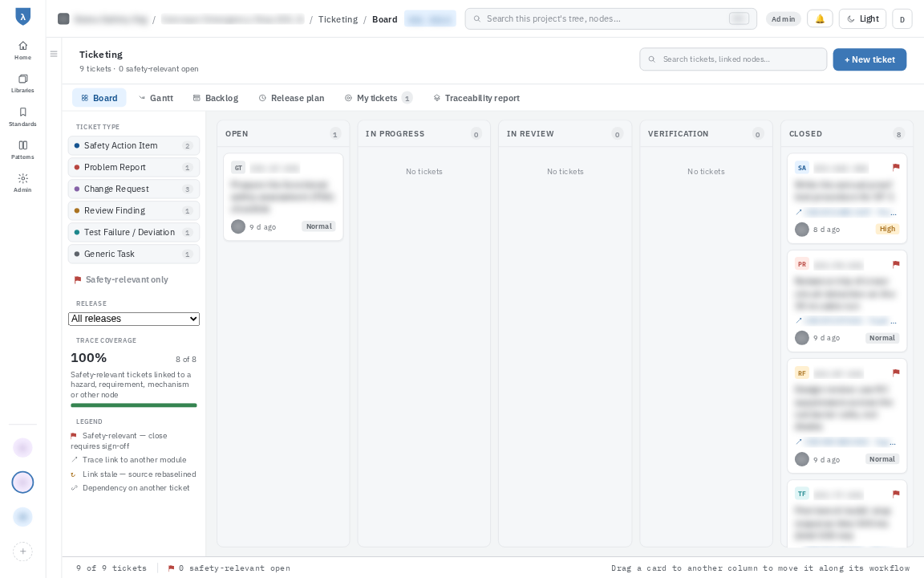Switch to the Gantt tab
Viewport: 924px width, 578px height.
(156, 98)
